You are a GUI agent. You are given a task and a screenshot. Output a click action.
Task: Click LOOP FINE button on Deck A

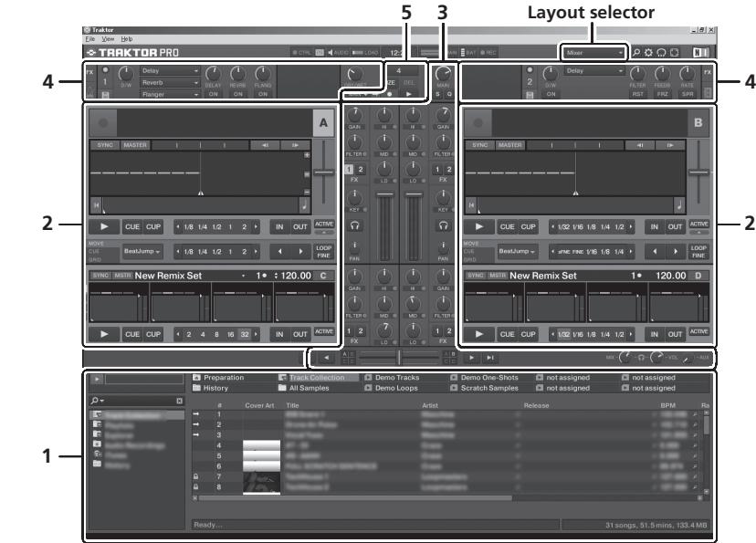[x=324, y=252]
